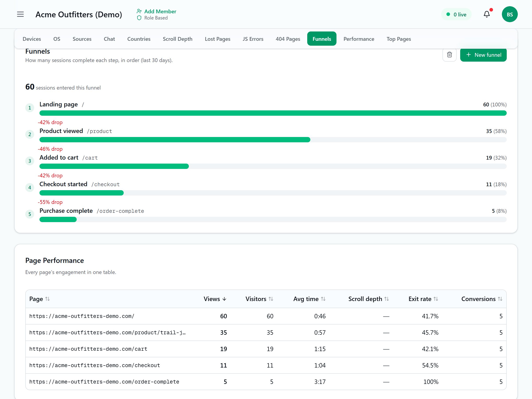Click the product/trail-j… page URL
This screenshot has width=532, height=399.
tap(108, 333)
